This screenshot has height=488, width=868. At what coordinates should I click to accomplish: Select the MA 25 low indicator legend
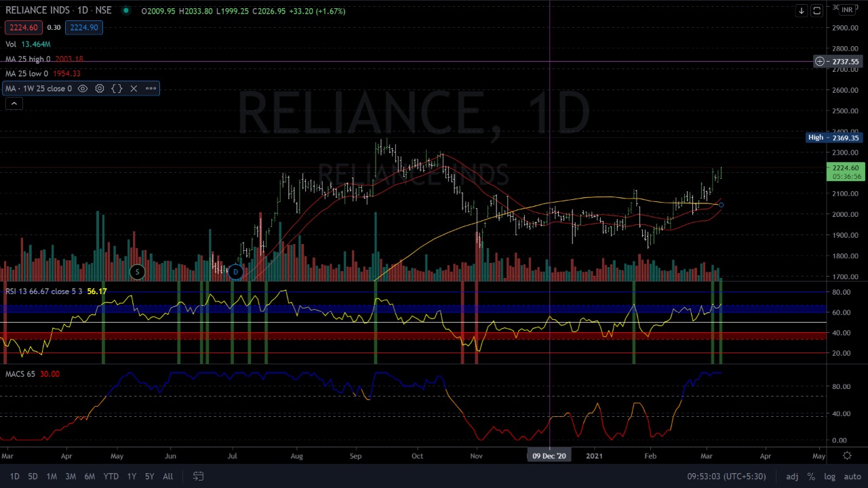tap(43, 73)
